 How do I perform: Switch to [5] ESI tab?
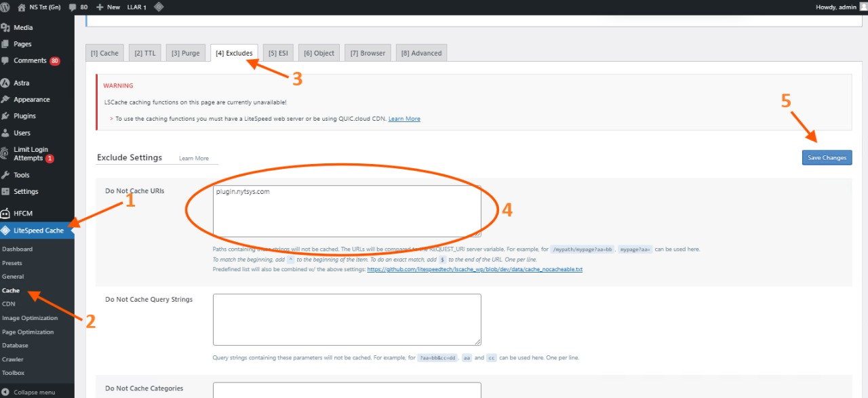278,53
